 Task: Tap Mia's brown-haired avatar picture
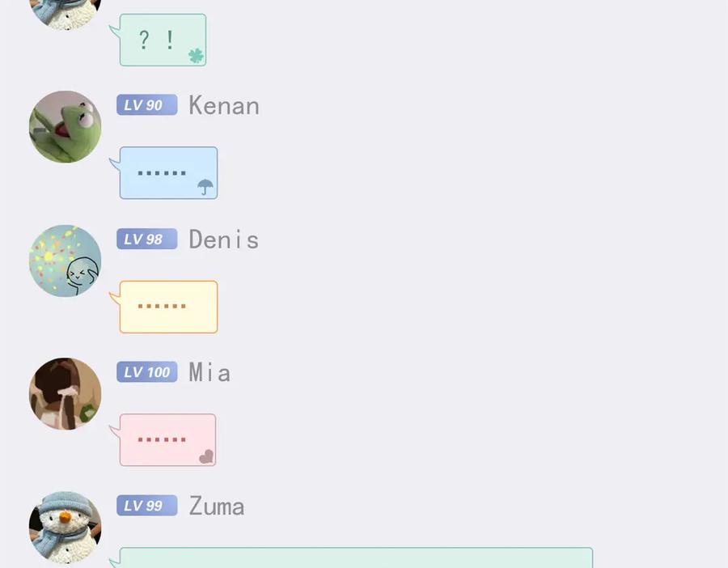65,394
